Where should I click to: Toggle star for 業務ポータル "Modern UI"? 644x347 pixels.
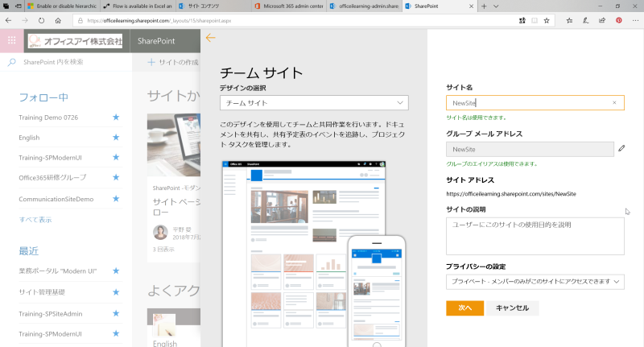116,271
